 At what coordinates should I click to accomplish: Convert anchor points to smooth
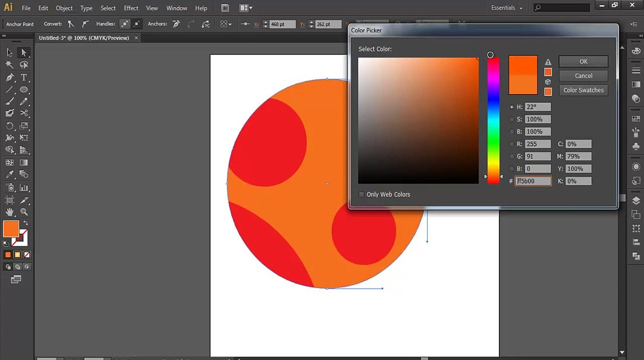point(85,24)
